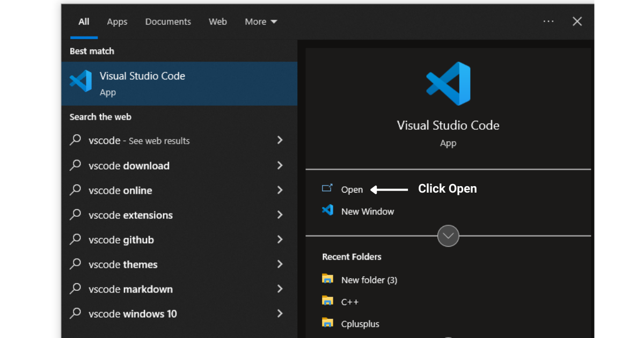Click vscode themes suggestion text
This screenshot has width=644, height=338.
[123, 264]
